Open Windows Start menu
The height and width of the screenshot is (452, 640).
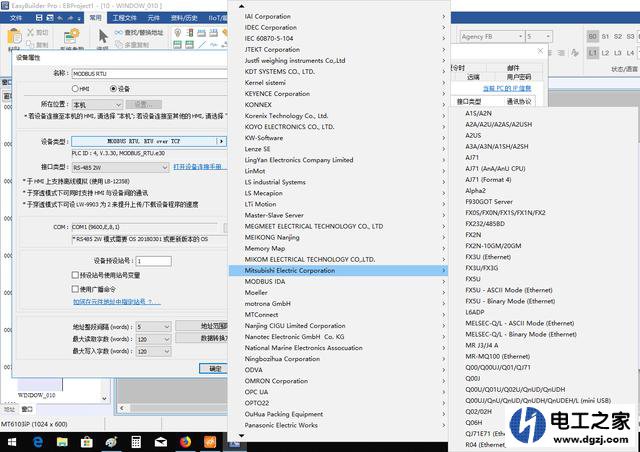click(12, 442)
